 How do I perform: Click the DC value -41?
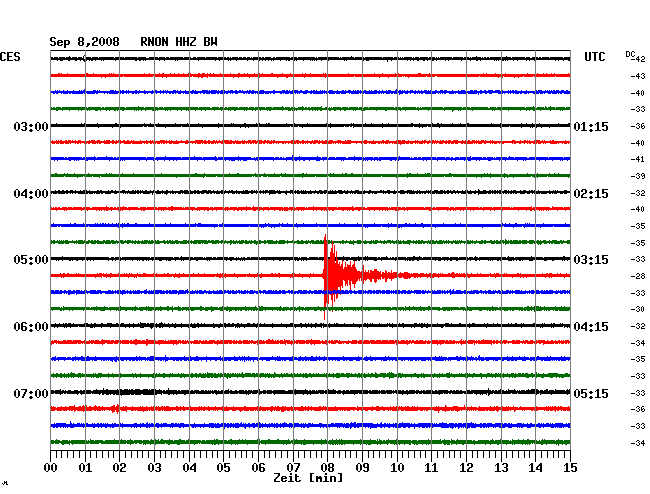click(638, 159)
